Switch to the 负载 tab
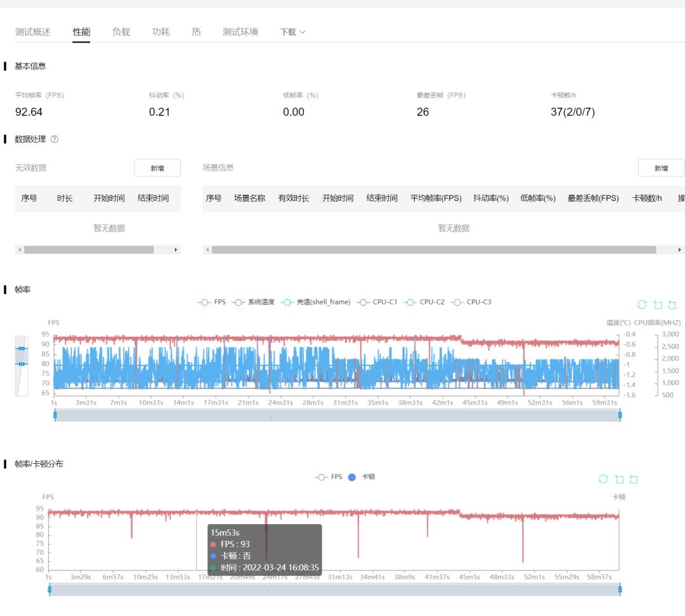 pos(121,32)
